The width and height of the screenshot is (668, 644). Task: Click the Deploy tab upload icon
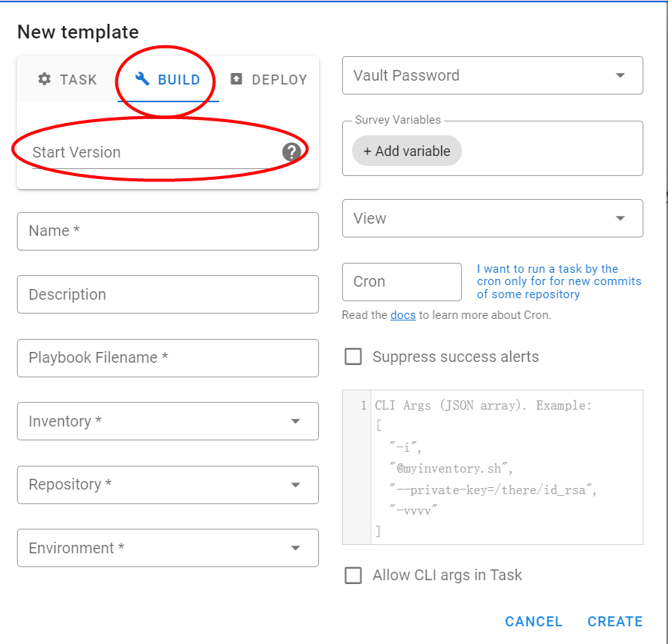(x=237, y=79)
